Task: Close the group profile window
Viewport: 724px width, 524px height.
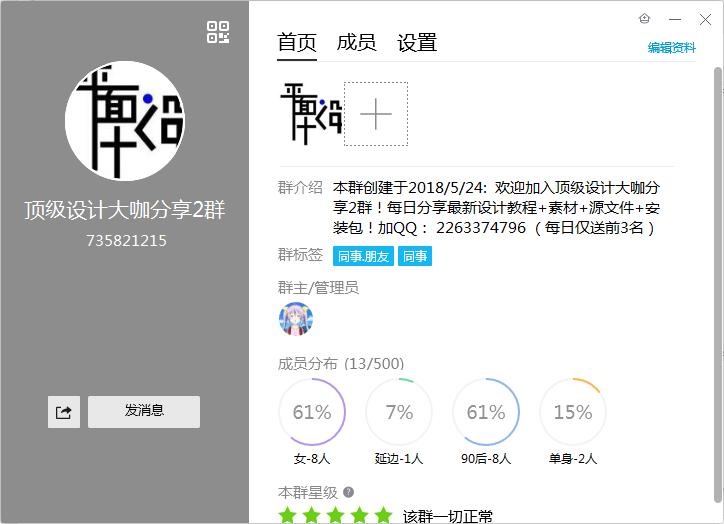Action: click(705, 19)
